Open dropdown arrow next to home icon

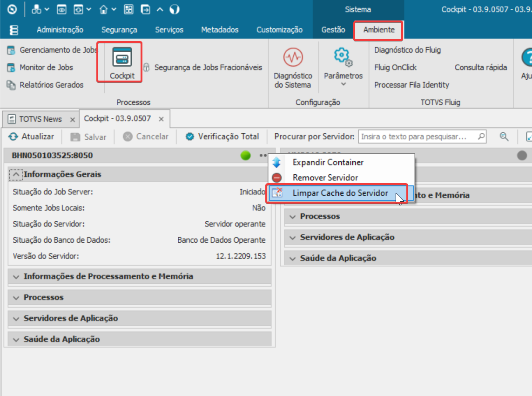pyautogui.click(x=114, y=9)
